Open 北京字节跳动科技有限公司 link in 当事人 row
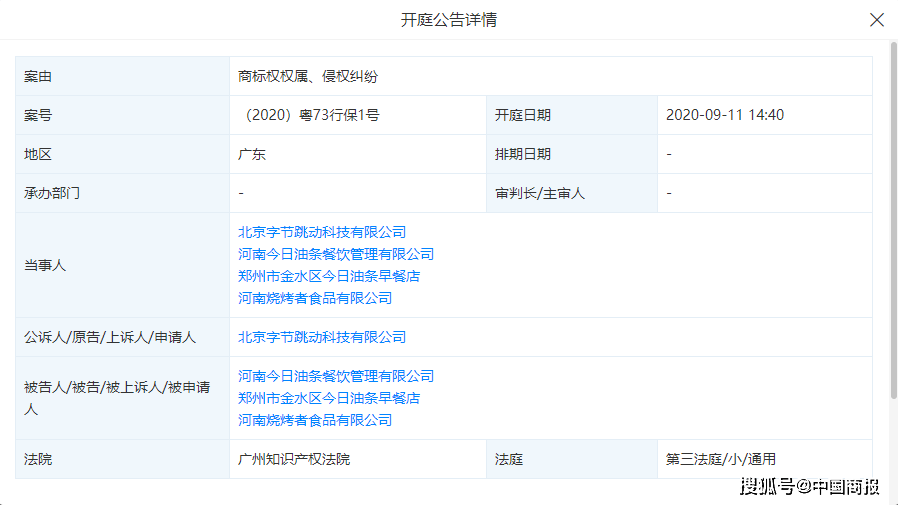The width and height of the screenshot is (898, 505). [x=322, y=232]
